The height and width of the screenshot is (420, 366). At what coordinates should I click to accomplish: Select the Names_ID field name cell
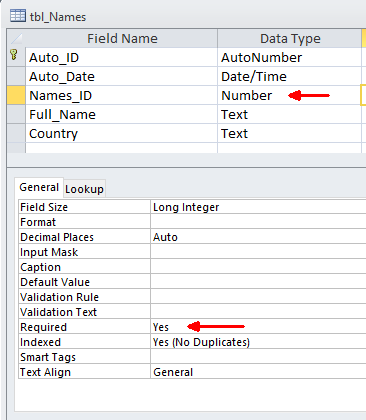tap(122, 95)
